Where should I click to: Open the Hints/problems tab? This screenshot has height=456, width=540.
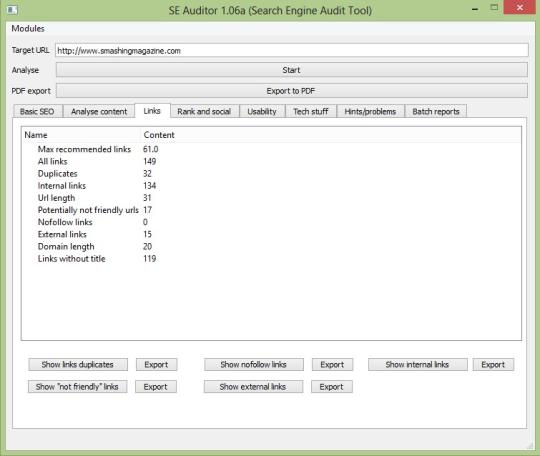tap(370, 112)
